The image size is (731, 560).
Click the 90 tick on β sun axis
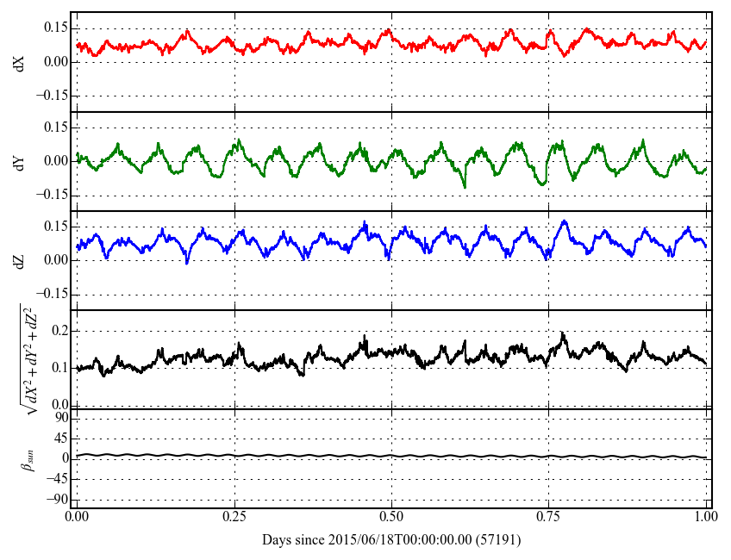click(x=61, y=418)
